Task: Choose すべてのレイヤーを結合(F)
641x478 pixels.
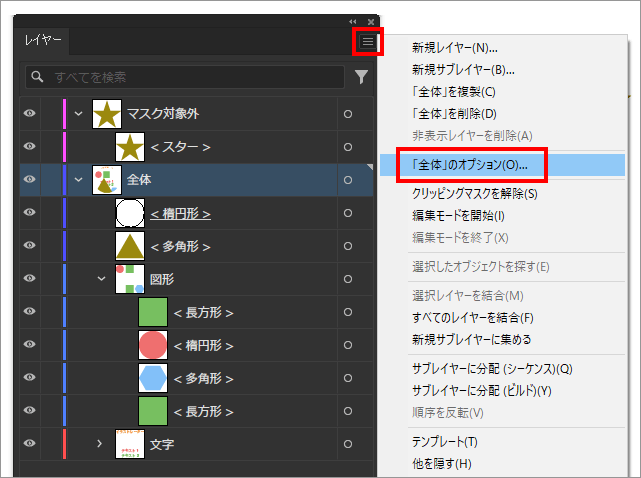Action: pyautogui.click(x=473, y=318)
